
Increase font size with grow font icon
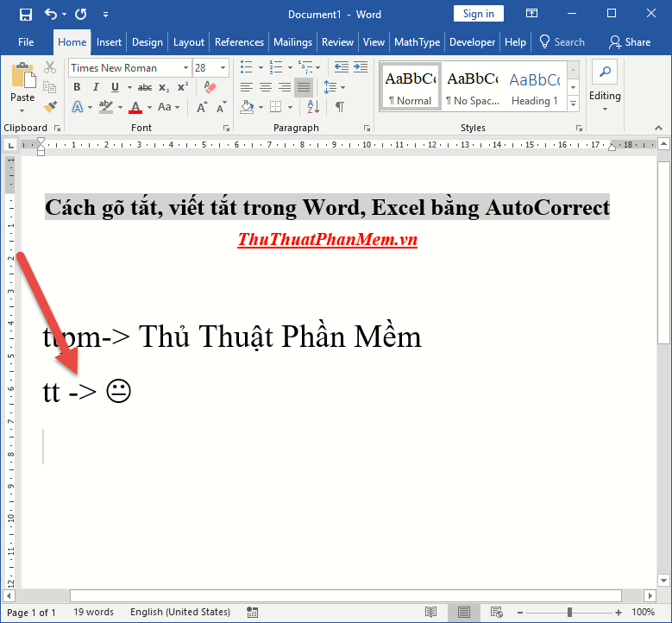tap(202, 107)
